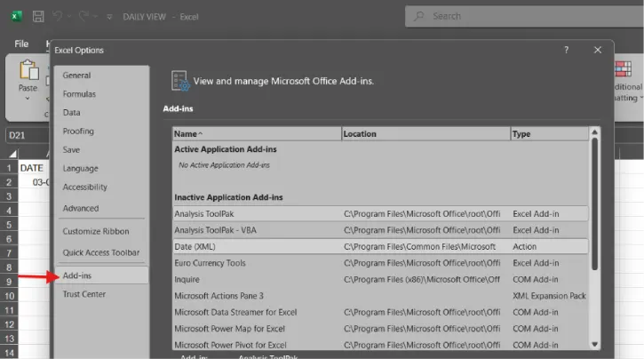Open the Trust Center category
Screen dimensions: 644x359
(101, 294)
